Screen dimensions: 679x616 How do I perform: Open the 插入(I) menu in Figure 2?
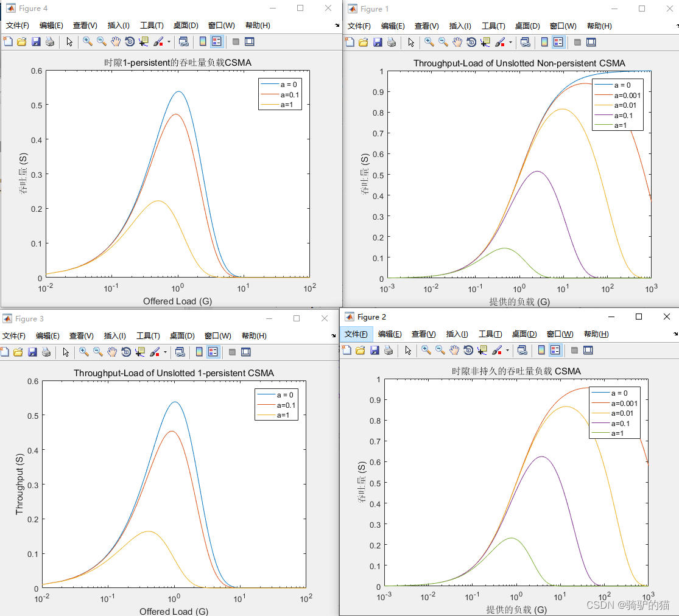pos(457,334)
